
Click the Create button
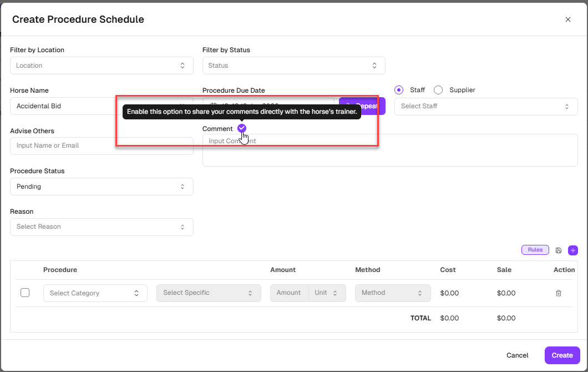[x=562, y=355]
